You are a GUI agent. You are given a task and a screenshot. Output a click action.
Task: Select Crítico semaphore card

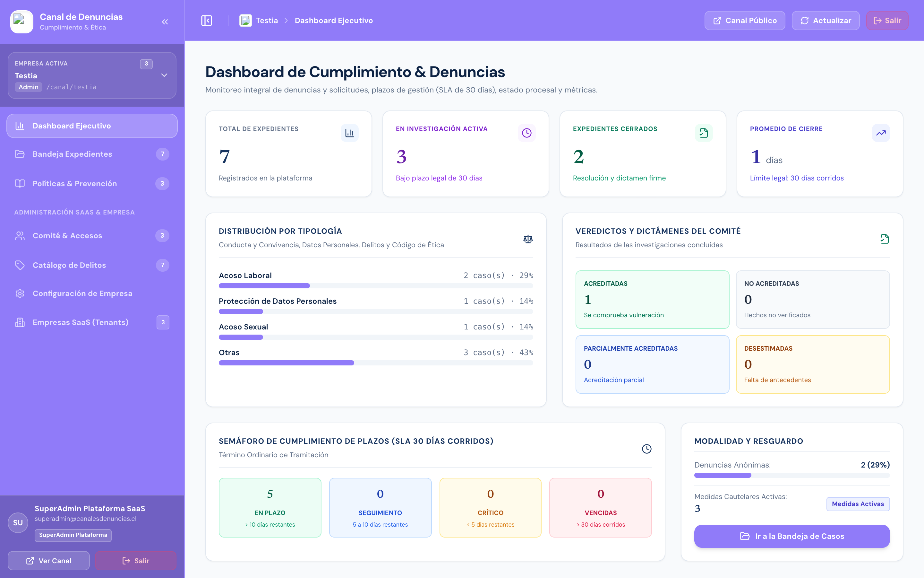[x=490, y=508]
